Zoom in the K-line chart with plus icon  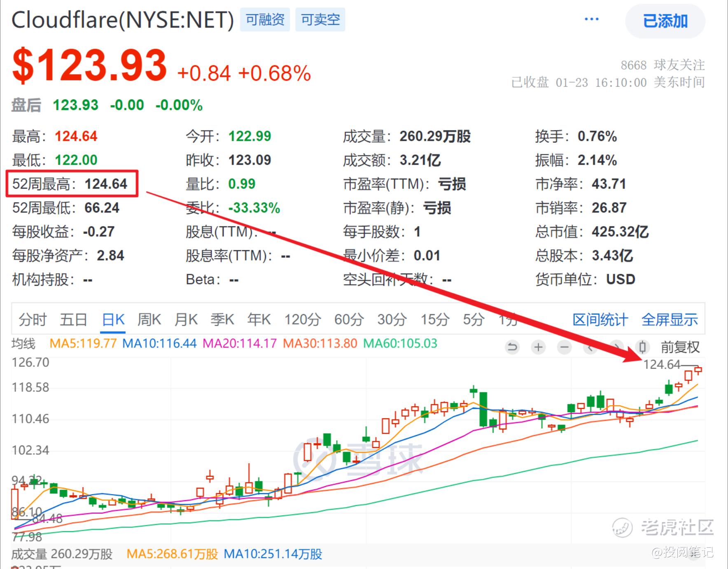tap(538, 347)
